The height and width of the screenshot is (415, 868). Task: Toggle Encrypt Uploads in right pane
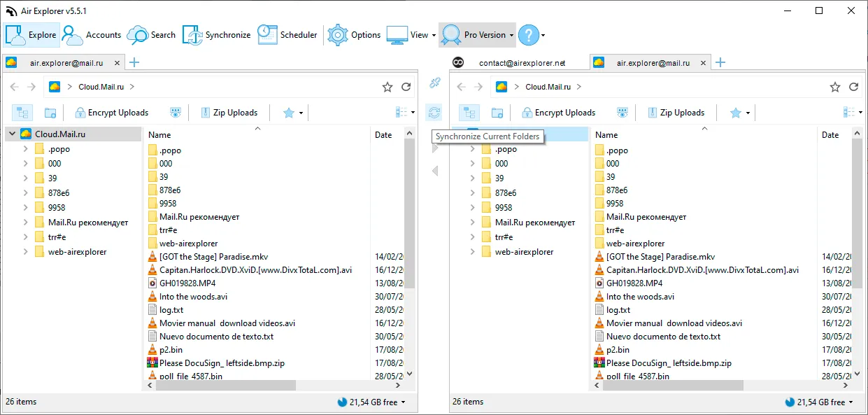(557, 113)
